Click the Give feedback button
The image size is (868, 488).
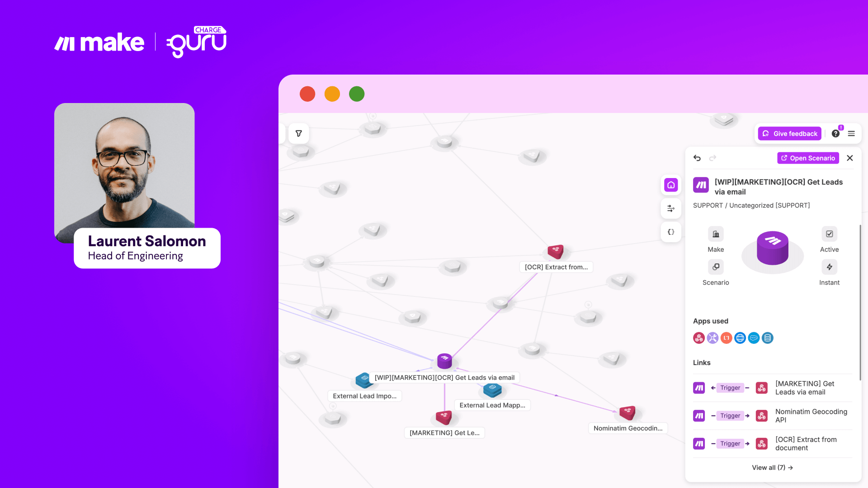[789, 134]
